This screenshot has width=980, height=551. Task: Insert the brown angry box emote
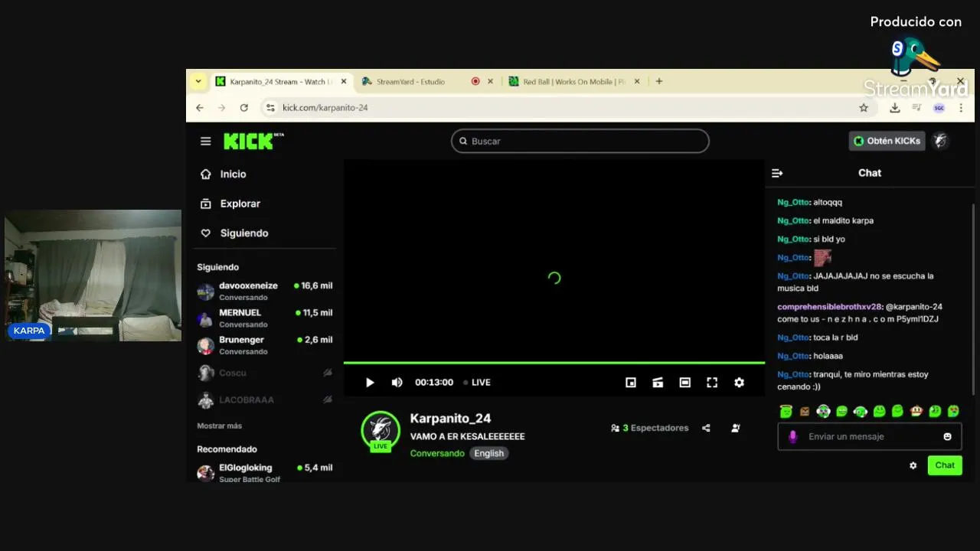pos(805,412)
